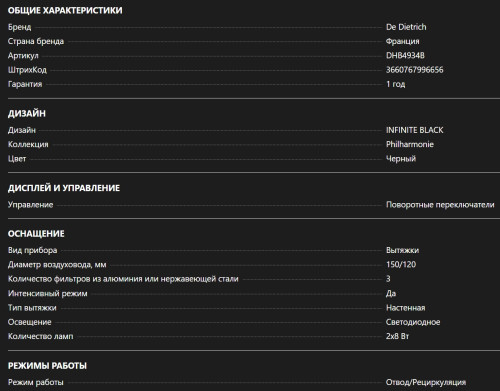The height and width of the screenshot is (391, 500).
Task: Click the 'Количество фильтров из алюминия' label
Action: tap(123, 279)
